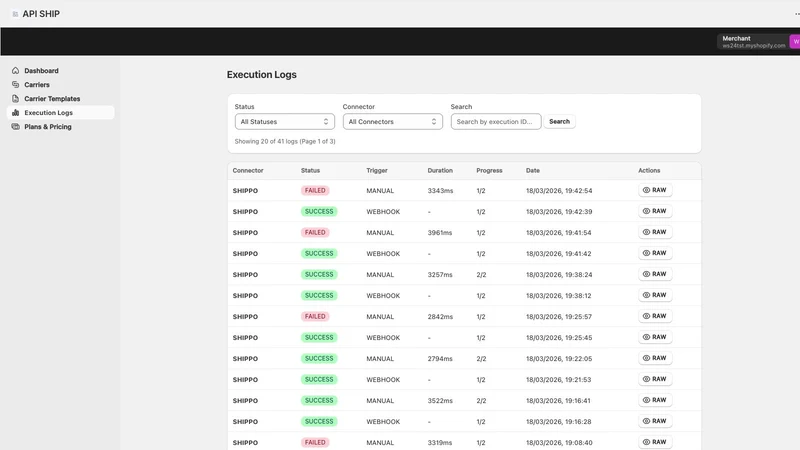Click the Trigger column header

click(377, 170)
